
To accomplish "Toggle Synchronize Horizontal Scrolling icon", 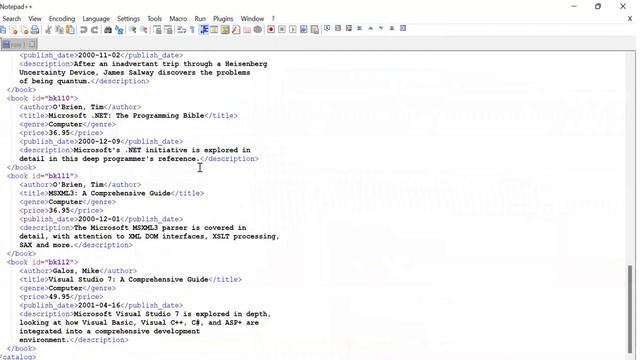I will pyautogui.click(x=168, y=30).
